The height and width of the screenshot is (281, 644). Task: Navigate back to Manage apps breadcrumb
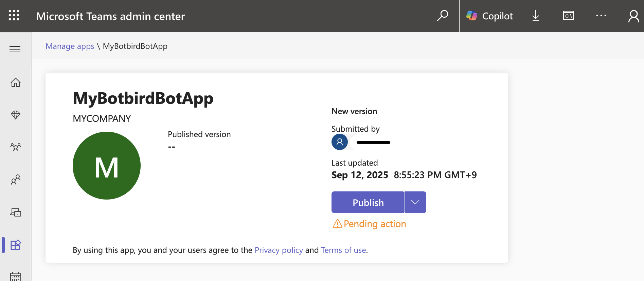point(70,46)
